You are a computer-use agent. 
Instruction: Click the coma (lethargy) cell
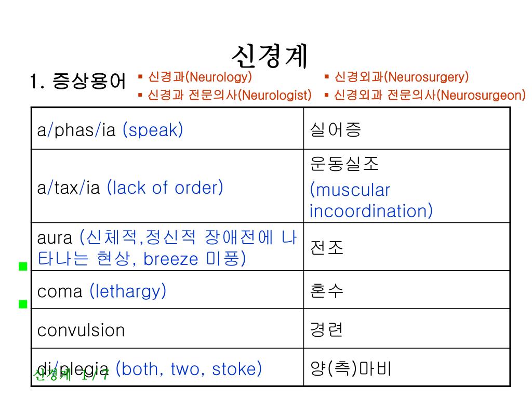(102, 291)
